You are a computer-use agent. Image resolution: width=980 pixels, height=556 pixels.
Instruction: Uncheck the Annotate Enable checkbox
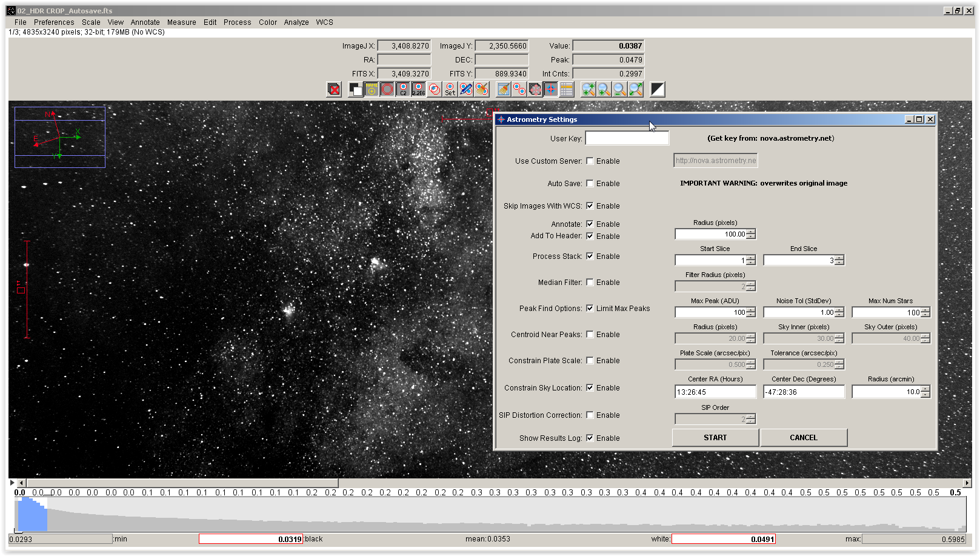[x=590, y=224]
